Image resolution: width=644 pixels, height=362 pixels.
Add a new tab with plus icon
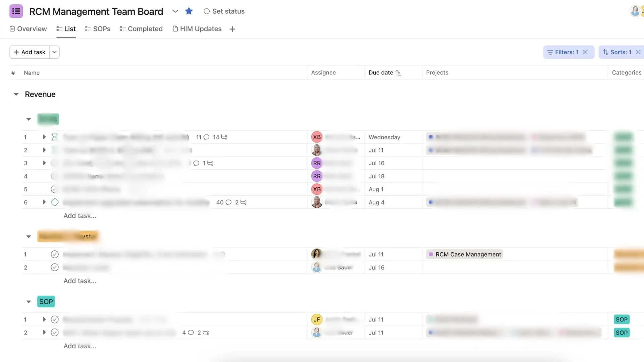232,29
